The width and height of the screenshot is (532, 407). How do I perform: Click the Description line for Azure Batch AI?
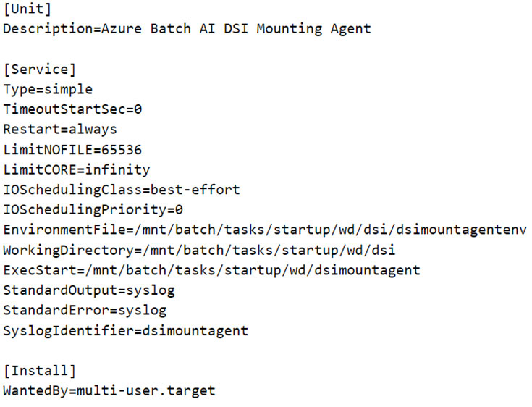pyautogui.click(x=187, y=30)
